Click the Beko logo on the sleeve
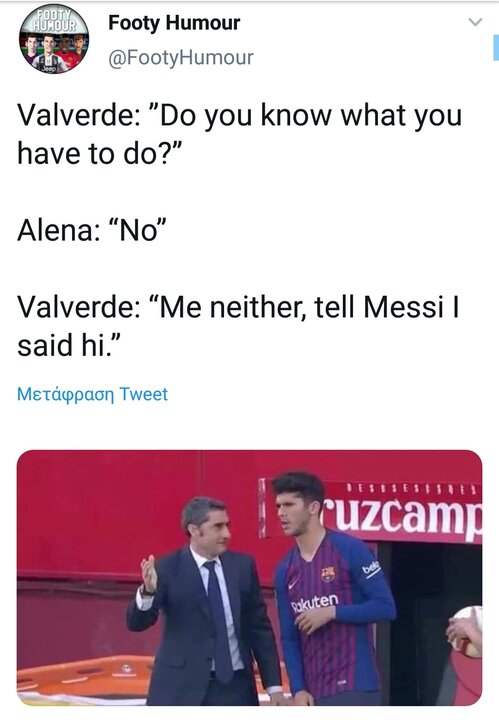The image size is (499, 720). coord(371,568)
